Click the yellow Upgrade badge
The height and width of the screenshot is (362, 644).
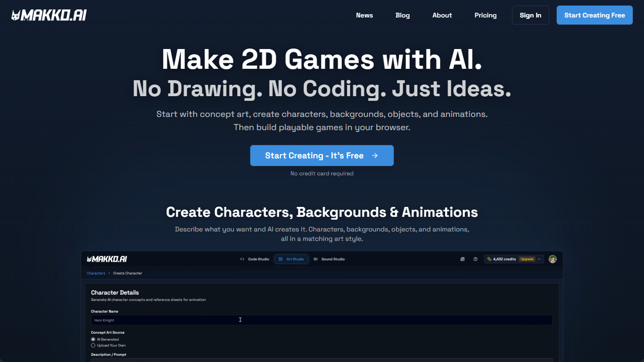[527, 259]
